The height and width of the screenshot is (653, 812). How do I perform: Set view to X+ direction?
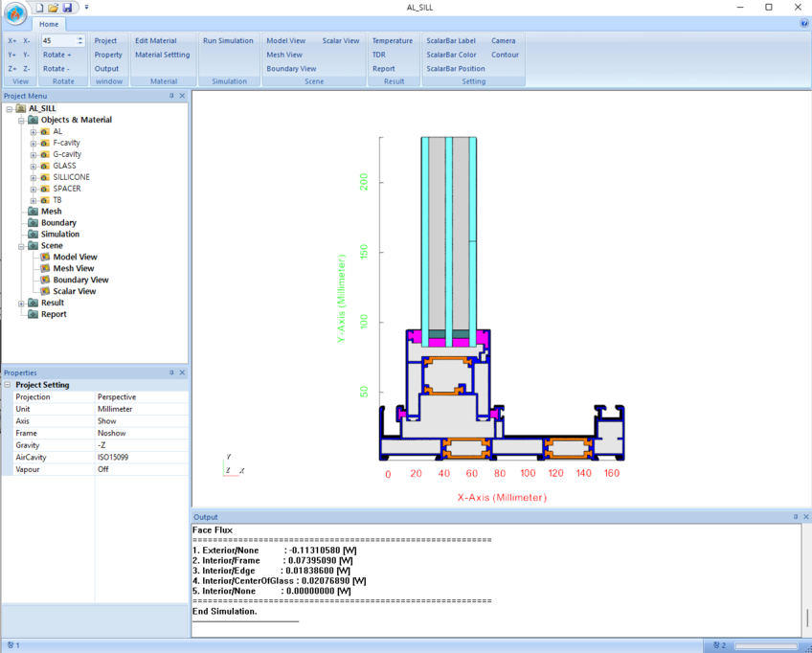tap(11, 40)
